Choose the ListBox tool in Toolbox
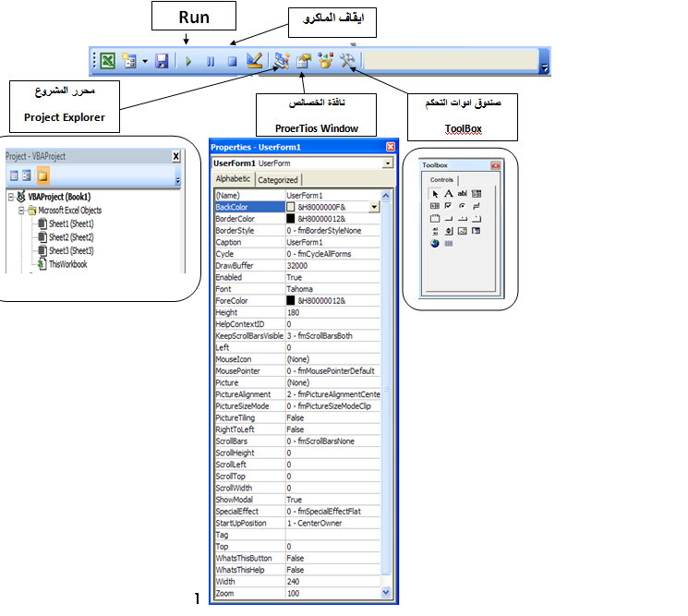This screenshot has width=688, height=616. [435, 206]
